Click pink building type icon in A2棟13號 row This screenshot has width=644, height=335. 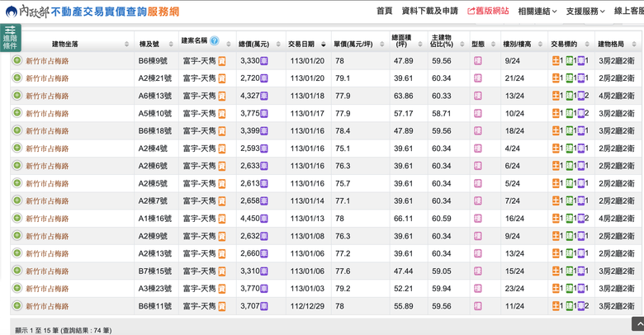(x=478, y=253)
